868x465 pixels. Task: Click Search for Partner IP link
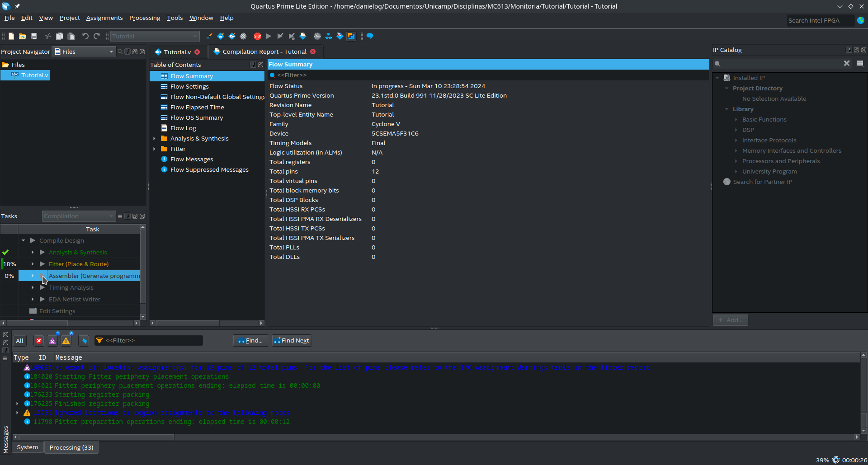coord(762,182)
